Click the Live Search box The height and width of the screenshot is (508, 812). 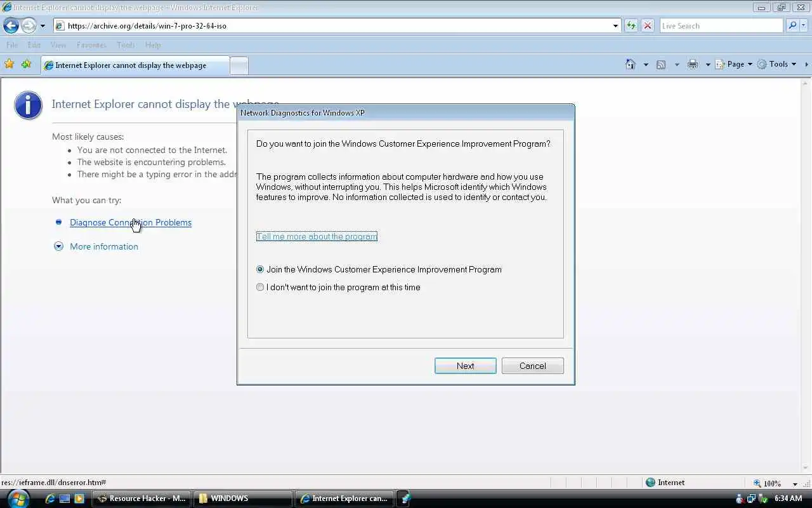(721, 26)
